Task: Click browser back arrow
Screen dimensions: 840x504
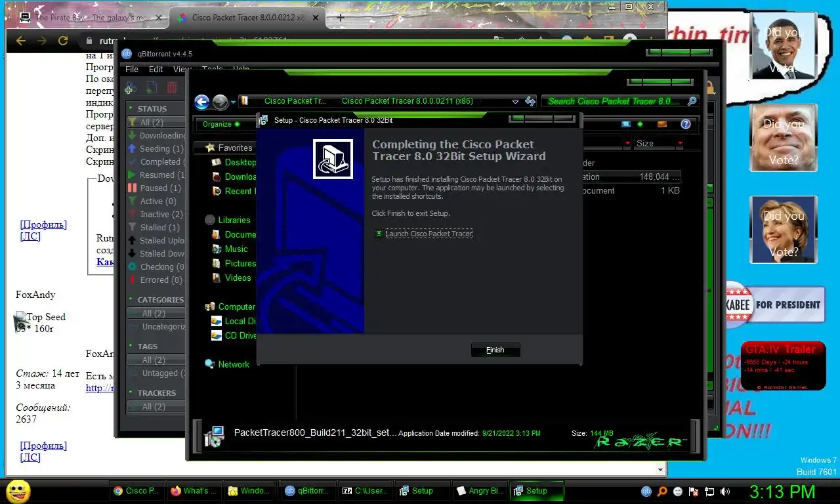Action: pyautogui.click(x=21, y=41)
